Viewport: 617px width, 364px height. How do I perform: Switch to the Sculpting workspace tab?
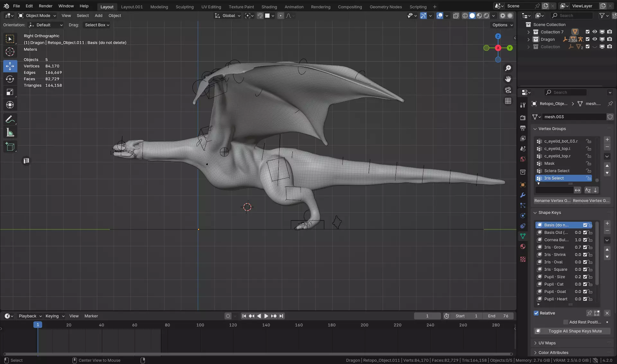coord(184,7)
